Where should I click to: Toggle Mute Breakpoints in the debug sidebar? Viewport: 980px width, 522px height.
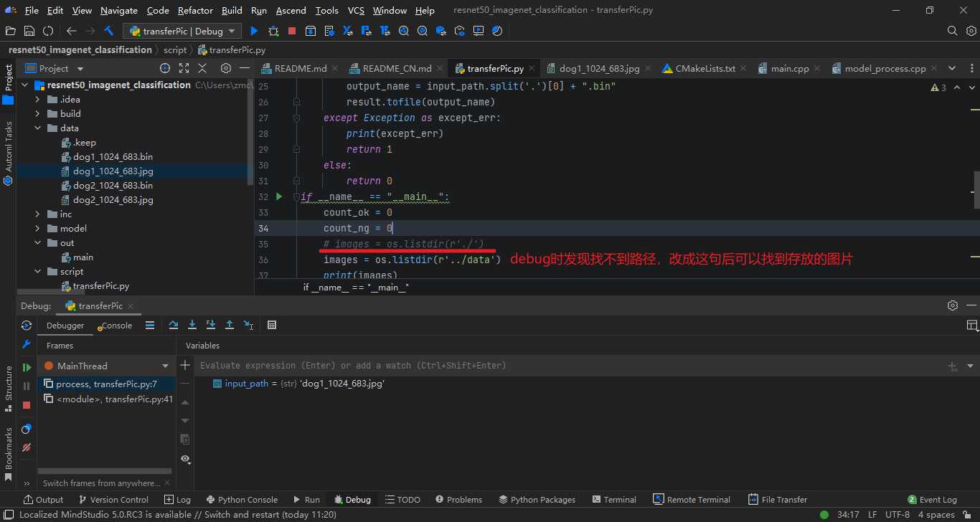pyautogui.click(x=27, y=447)
